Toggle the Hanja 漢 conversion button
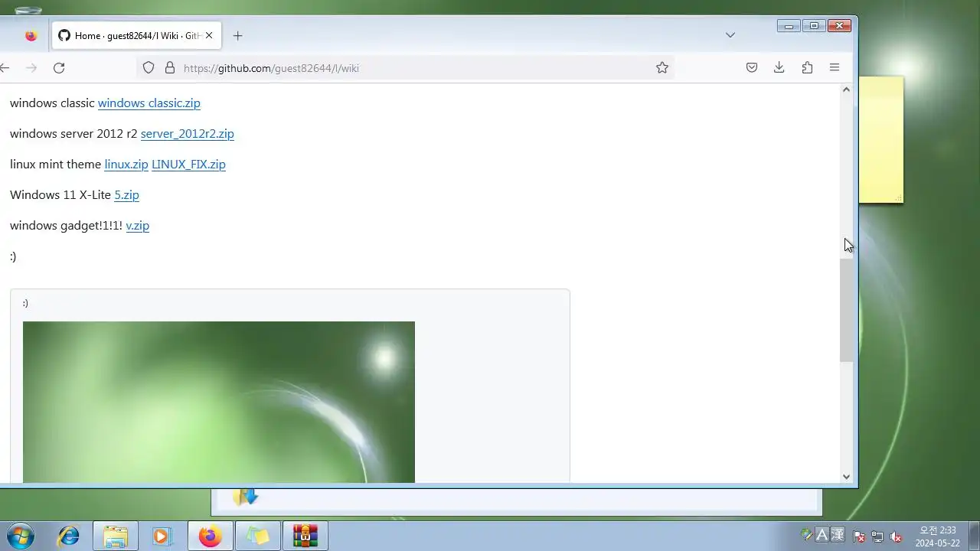Viewport: 980px width, 551px height. click(x=837, y=534)
